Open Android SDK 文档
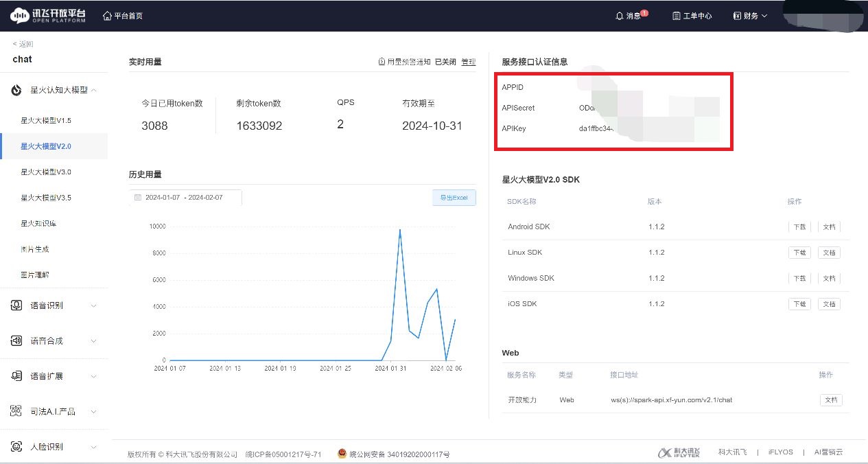The width and height of the screenshot is (868, 464). pyautogui.click(x=829, y=227)
